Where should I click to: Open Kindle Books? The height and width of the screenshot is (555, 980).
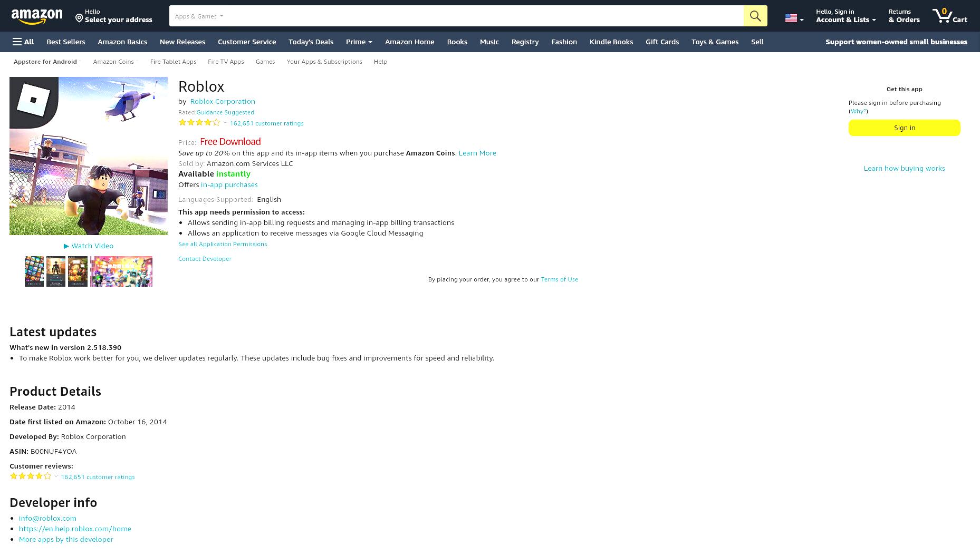point(611,42)
